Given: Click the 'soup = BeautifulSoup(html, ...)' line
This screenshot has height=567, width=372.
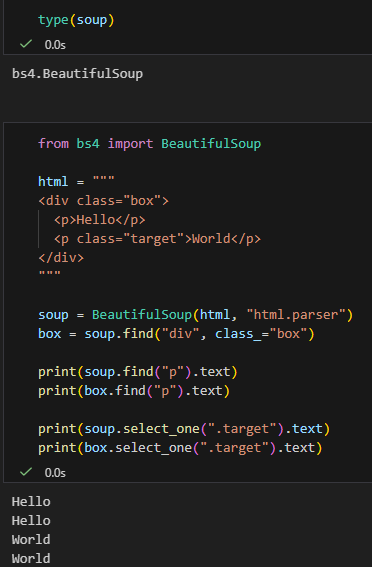Looking at the screenshot, I should click(195, 315).
